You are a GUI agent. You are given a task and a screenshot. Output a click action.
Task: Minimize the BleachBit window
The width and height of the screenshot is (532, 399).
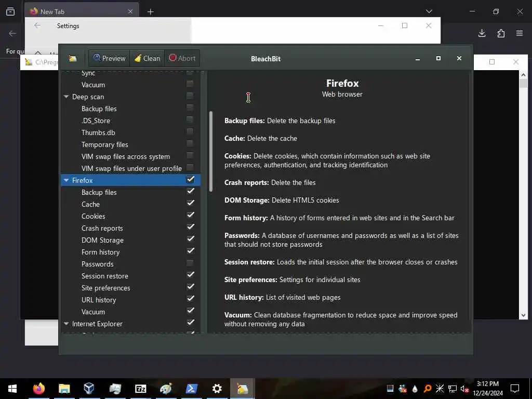coord(418,59)
